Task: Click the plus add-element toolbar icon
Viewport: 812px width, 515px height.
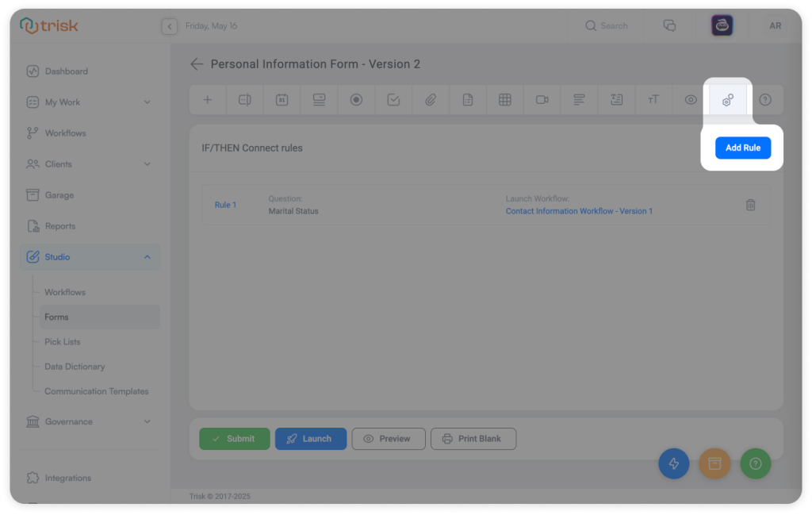Action: (208, 99)
